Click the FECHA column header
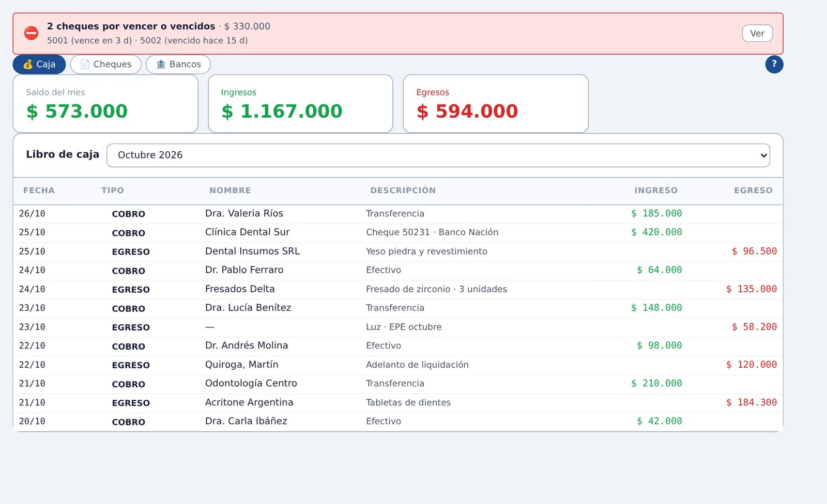Viewport: 827px width, 504px height. 39,191
